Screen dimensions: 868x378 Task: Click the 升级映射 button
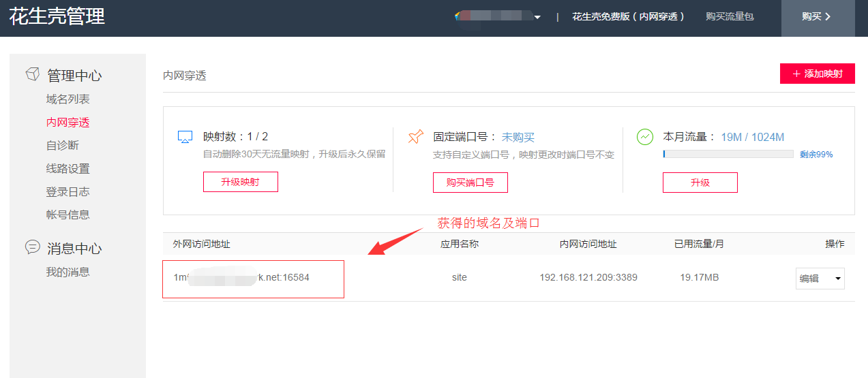coord(240,183)
